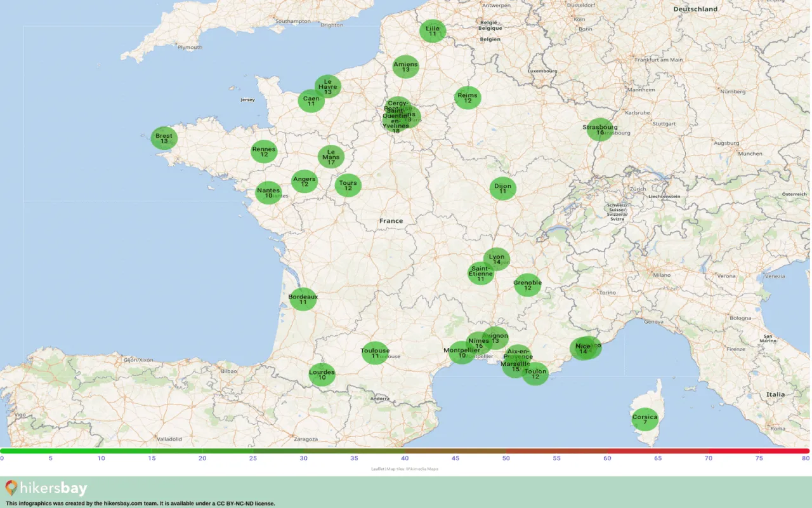Click the France country label
812x508 pixels.
pyautogui.click(x=391, y=221)
